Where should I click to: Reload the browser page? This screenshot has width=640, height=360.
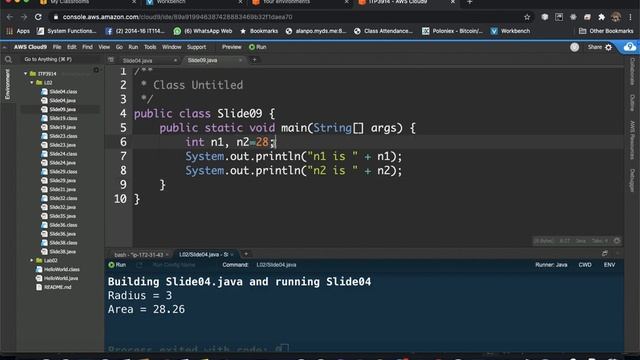click(38, 17)
